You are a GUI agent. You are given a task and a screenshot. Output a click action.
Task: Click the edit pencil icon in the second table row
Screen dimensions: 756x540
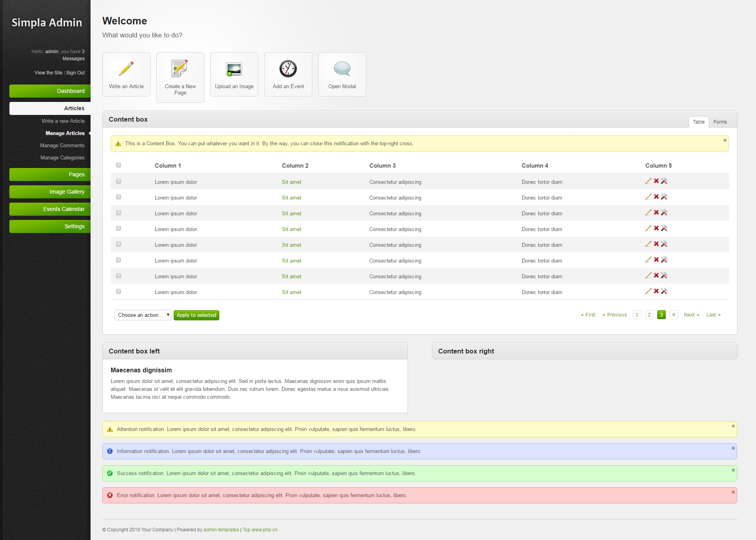click(x=649, y=197)
